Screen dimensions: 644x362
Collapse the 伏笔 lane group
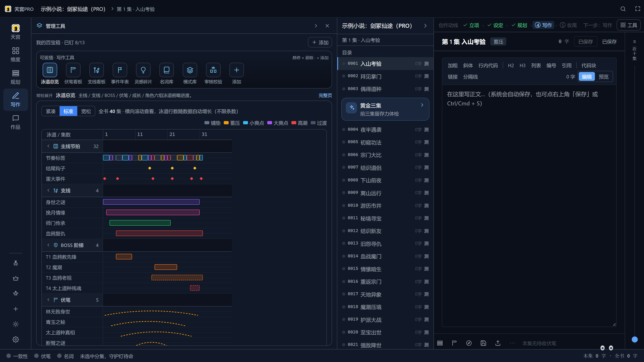(x=48, y=300)
